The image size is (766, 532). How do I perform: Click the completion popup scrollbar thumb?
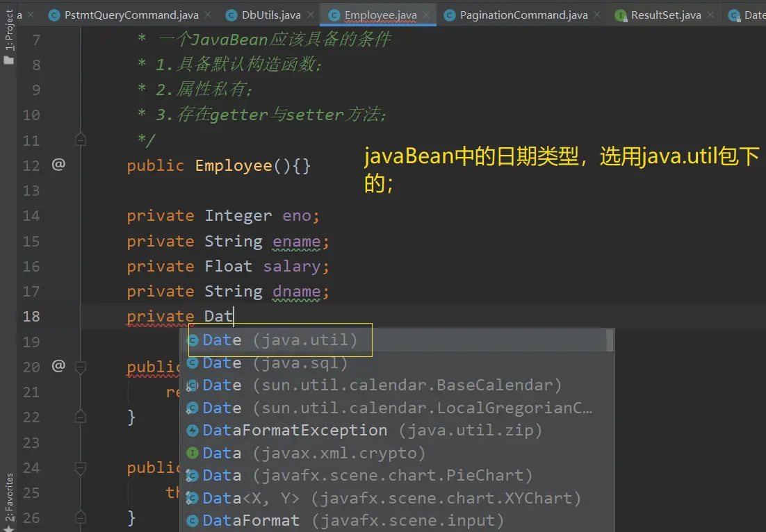(610, 340)
